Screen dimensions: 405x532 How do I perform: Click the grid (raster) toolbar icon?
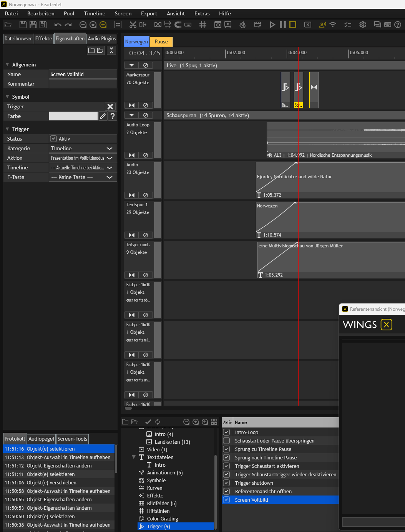click(202, 25)
